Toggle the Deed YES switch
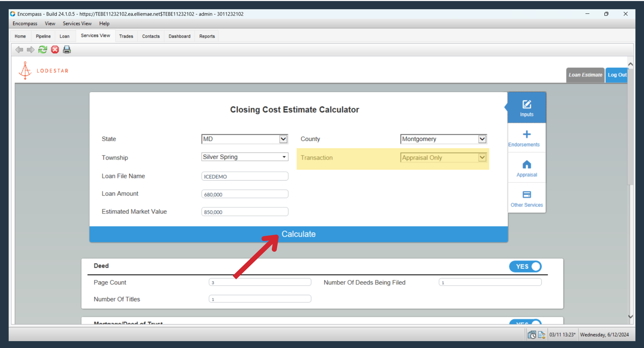 [525, 266]
